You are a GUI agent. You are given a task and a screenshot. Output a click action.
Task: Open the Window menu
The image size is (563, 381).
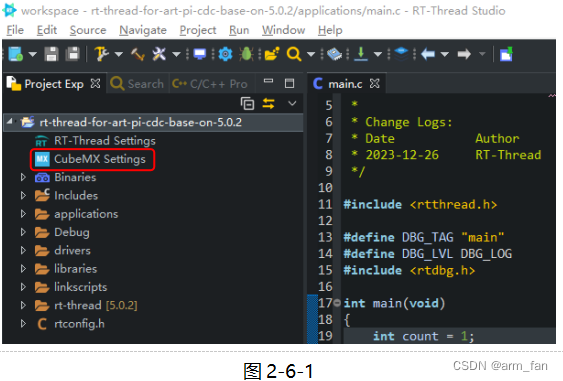click(x=283, y=30)
